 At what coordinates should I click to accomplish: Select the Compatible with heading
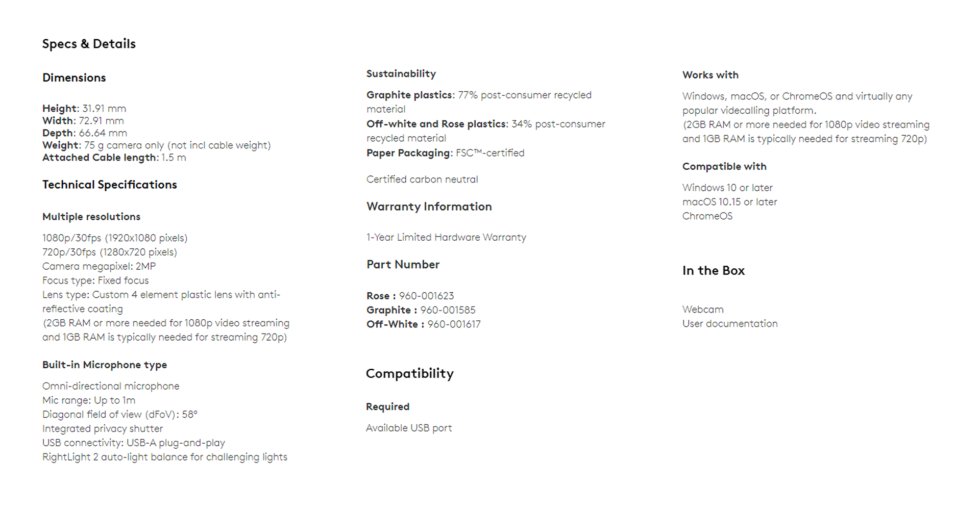point(724,166)
